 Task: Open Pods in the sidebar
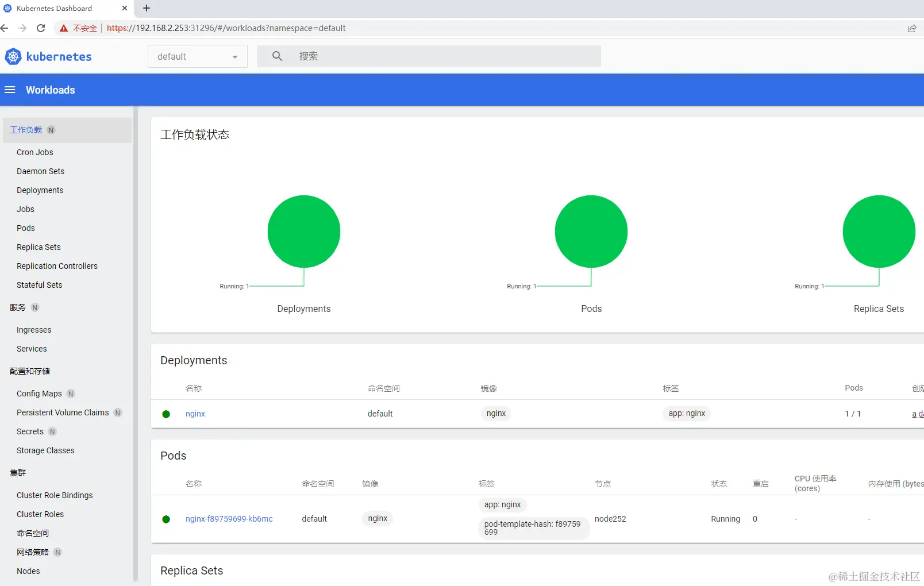26,228
